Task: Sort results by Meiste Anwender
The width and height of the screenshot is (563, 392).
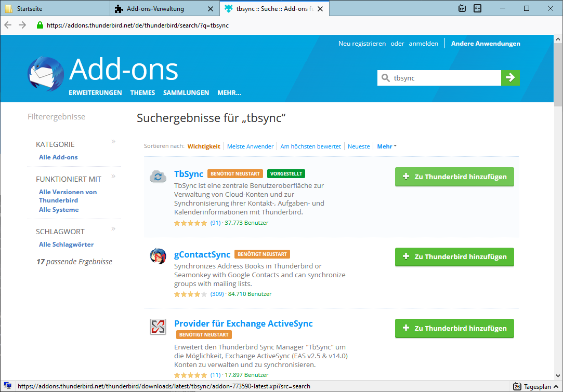Action: click(x=250, y=146)
